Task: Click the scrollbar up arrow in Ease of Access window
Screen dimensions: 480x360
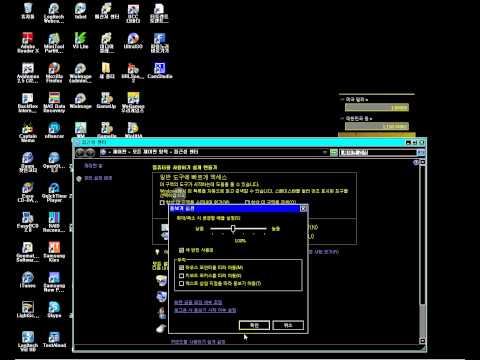Action: pyautogui.click(x=422, y=162)
